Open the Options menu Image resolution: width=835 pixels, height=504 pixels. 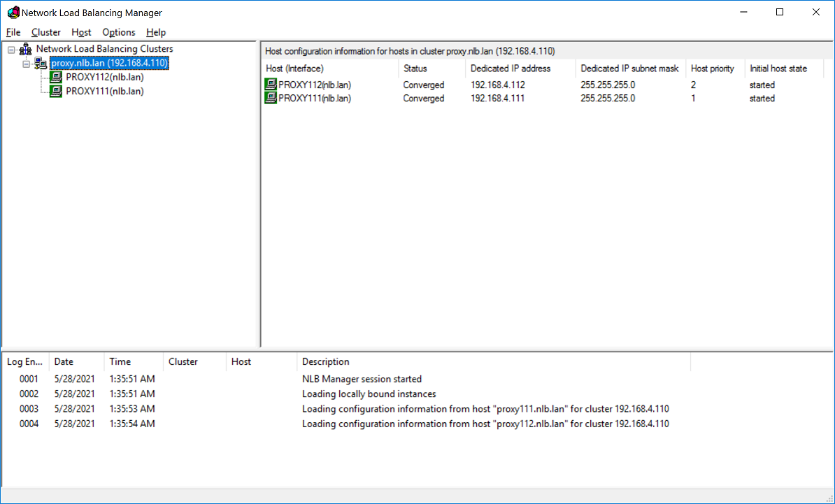point(119,32)
